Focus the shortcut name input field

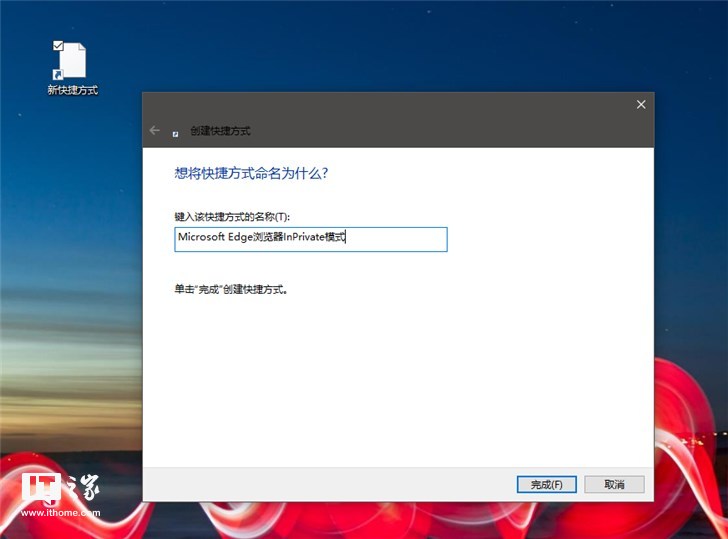[x=311, y=239]
